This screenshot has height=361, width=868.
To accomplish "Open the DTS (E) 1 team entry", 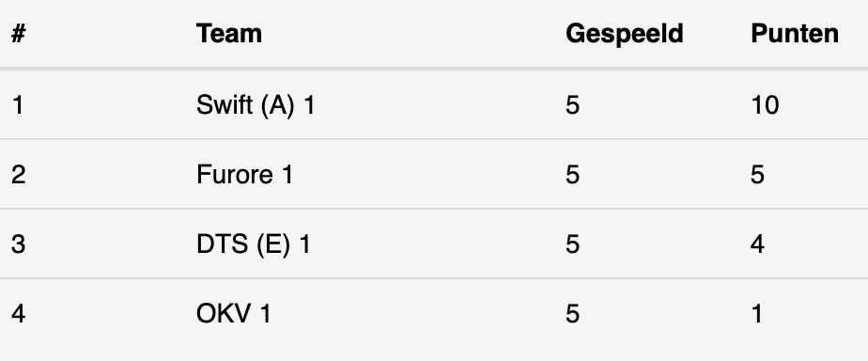I will point(254,244).
